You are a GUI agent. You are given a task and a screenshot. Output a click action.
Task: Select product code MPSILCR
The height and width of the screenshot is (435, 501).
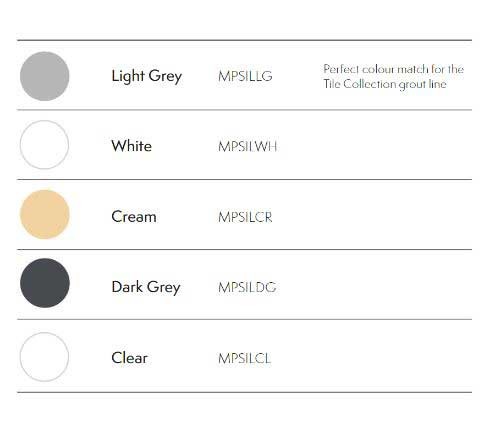[x=245, y=217]
